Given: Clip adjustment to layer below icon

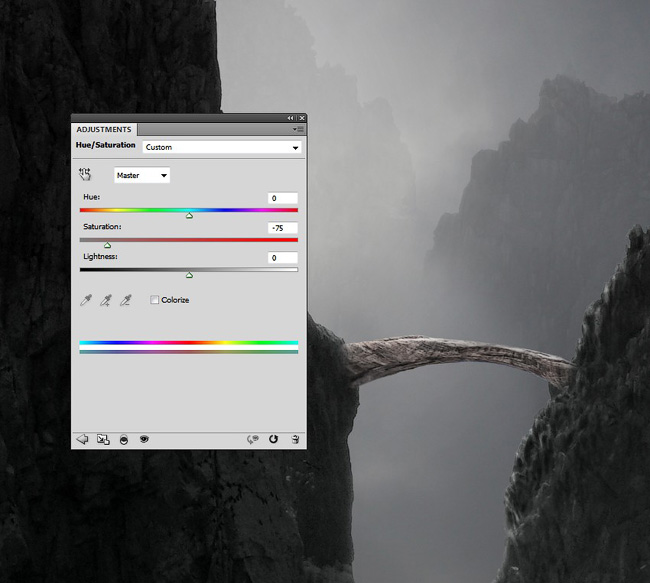Looking at the screenshot, I should point(124,440).
